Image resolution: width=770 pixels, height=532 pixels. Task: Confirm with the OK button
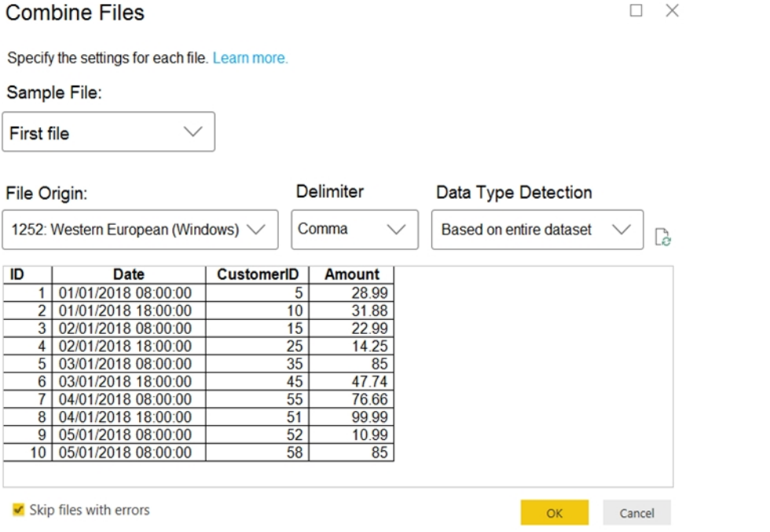pos(555,513)
